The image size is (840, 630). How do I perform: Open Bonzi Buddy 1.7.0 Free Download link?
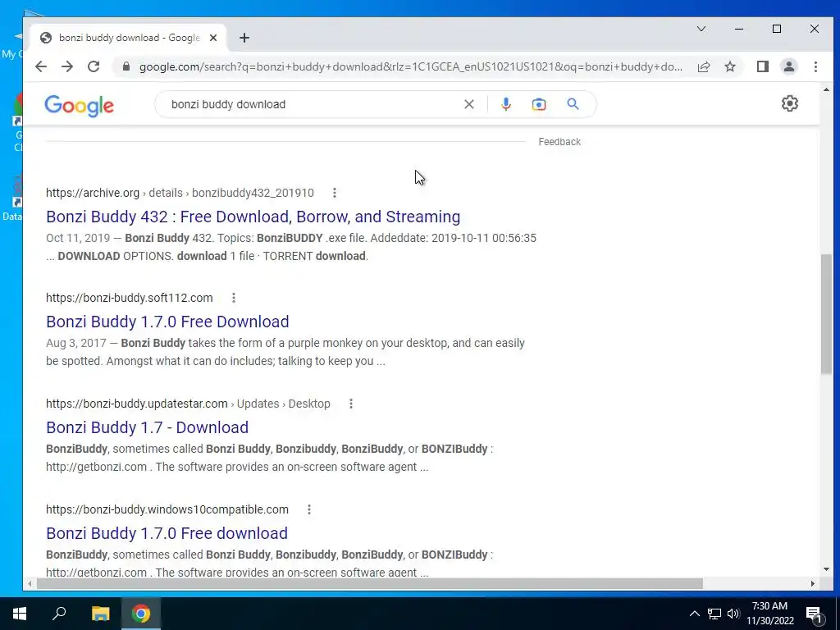click(x=167, y=322)
